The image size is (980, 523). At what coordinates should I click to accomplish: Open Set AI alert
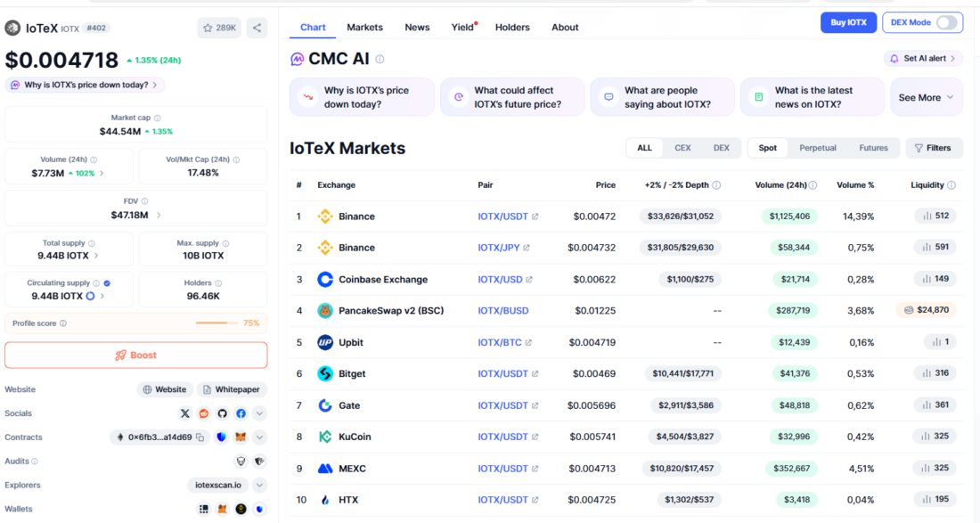(923, 59)
